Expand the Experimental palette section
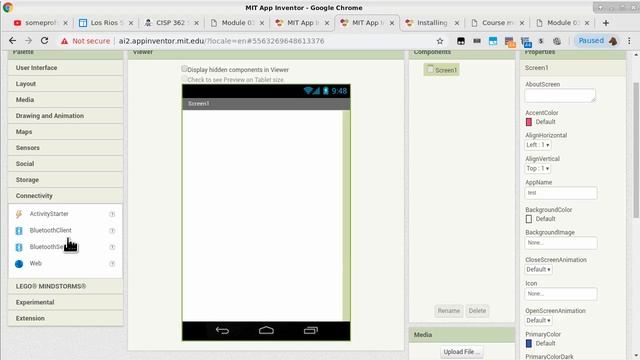Viewport: 640px width, 360px height. [x=65, y=302]
